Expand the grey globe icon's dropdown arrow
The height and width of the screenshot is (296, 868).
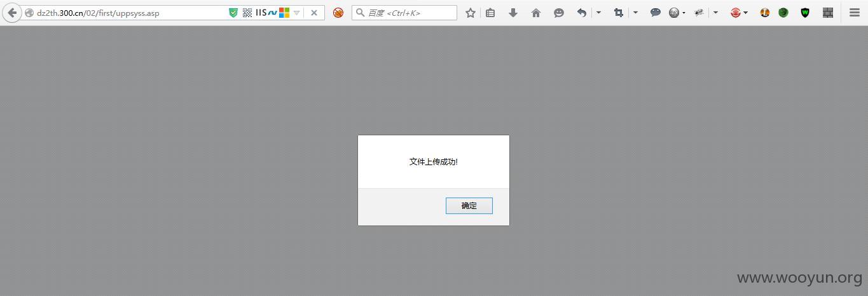tap(684, 13)
